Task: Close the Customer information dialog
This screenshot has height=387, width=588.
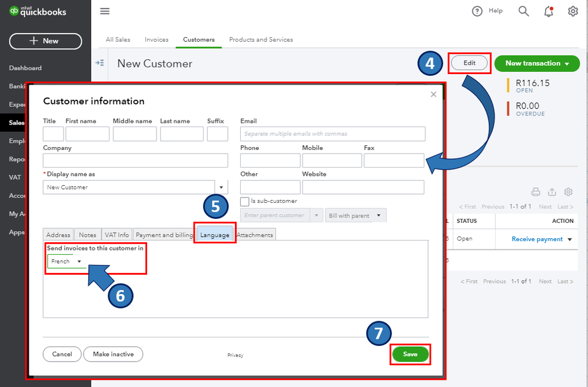Action: tap(434, 95)
